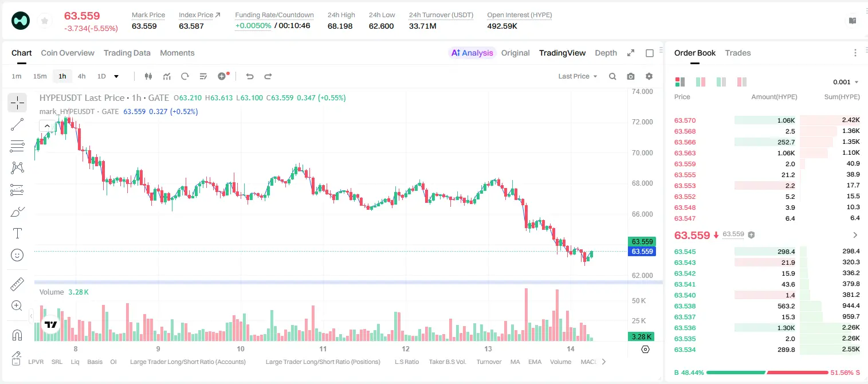
Task: Select the ruler measure tool
Action: [17, 284]
